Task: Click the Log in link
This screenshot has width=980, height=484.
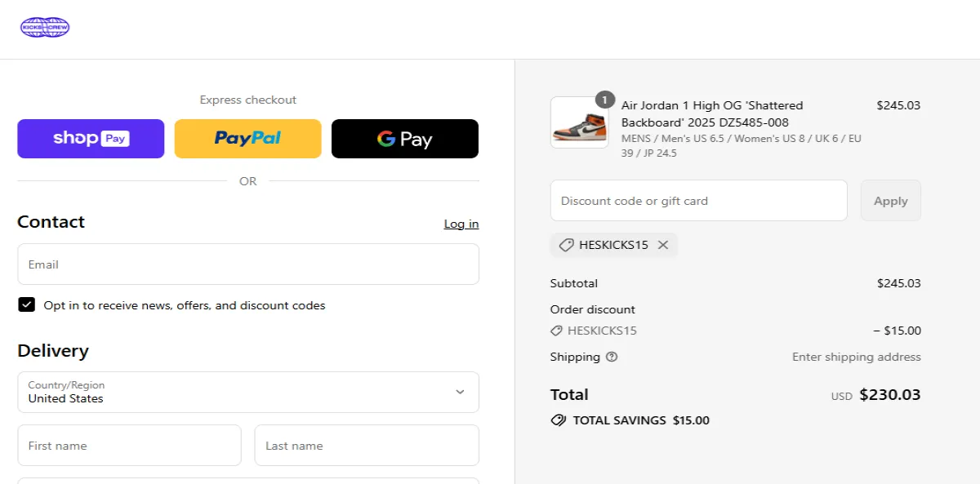Action: coord(461,224)
